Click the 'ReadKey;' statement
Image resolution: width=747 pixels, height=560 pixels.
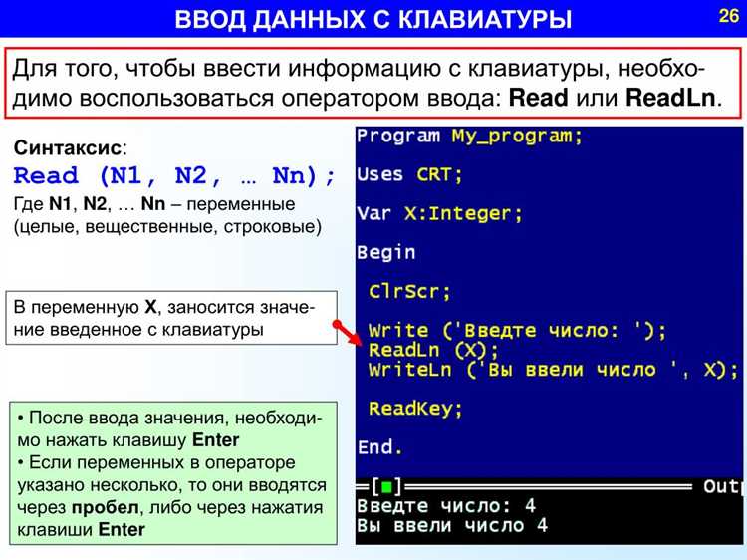[415, 409]
